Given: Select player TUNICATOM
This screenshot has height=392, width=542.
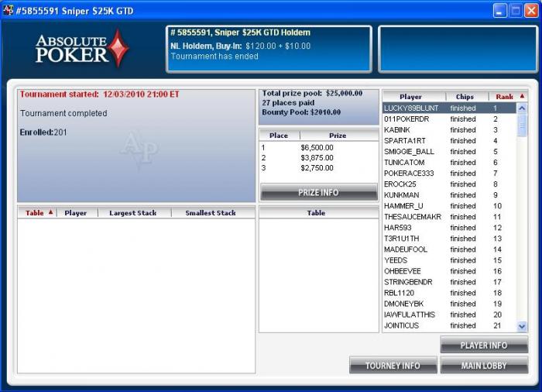Looking at the screenshot, I should [x=449, y=162].
